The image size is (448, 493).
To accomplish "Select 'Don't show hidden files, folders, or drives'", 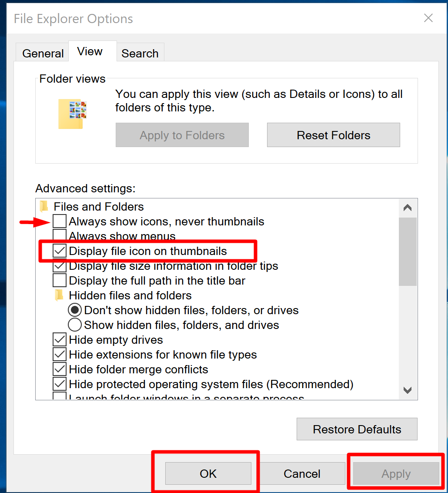I will [74, 310].
